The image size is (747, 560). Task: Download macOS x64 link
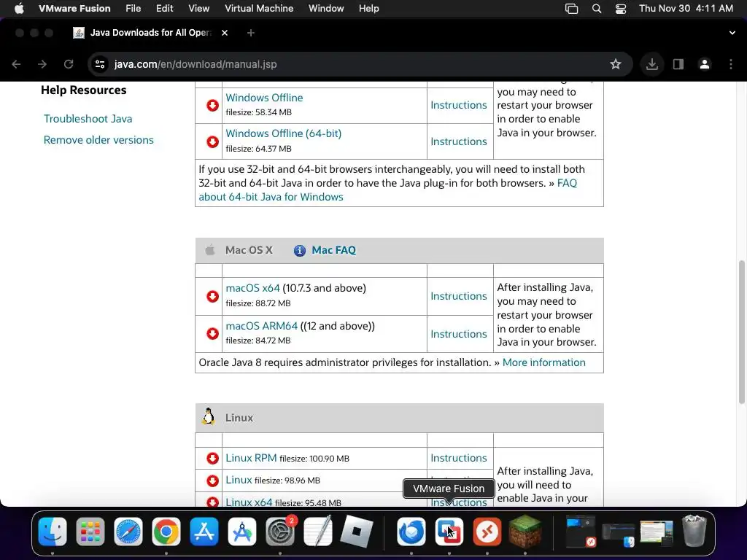coord(252,288)
